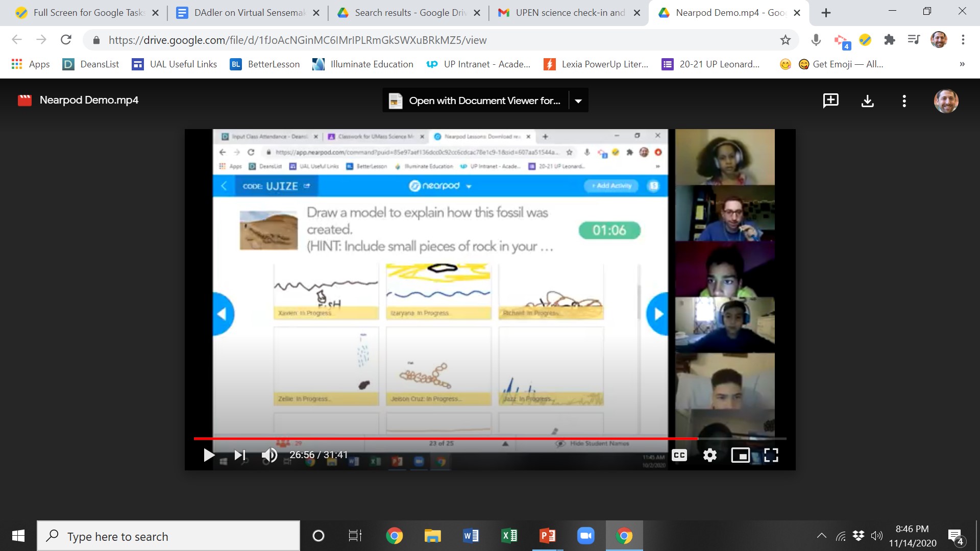Expand hidden system tray icons
Screen dimensions: 980x551
[x=822, y=536]
